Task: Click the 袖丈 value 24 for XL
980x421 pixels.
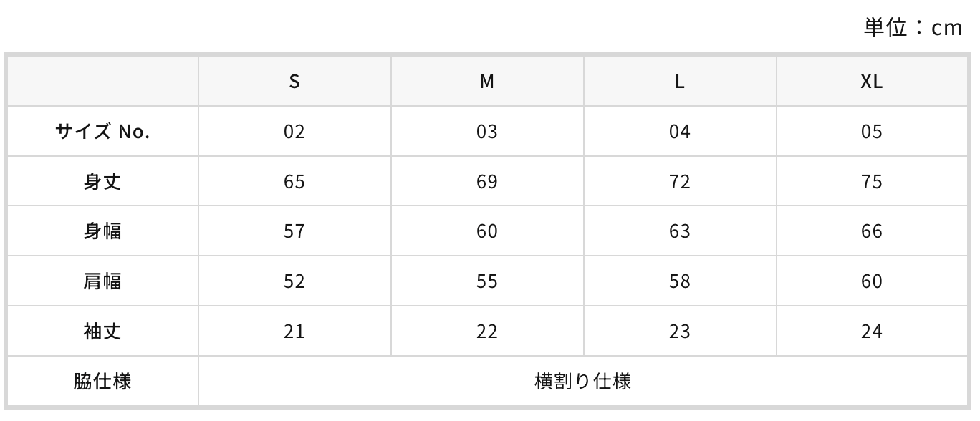Action: click(x=872, y=332)
